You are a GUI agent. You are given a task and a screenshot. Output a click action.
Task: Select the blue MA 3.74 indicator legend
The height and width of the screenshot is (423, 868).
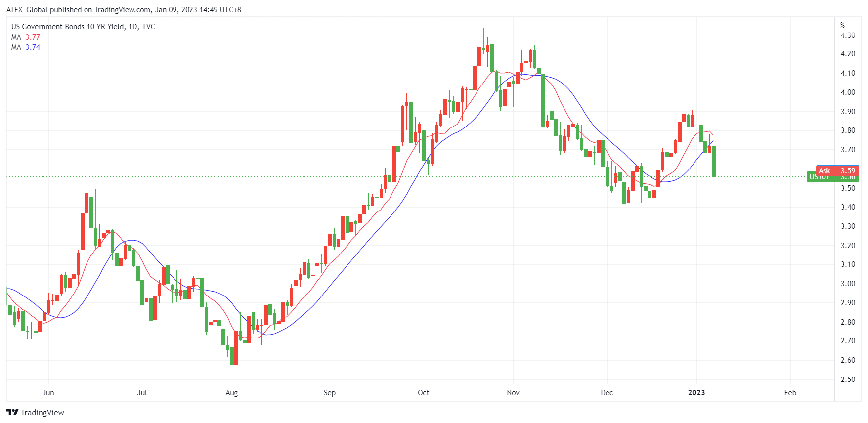pos(26,47)
